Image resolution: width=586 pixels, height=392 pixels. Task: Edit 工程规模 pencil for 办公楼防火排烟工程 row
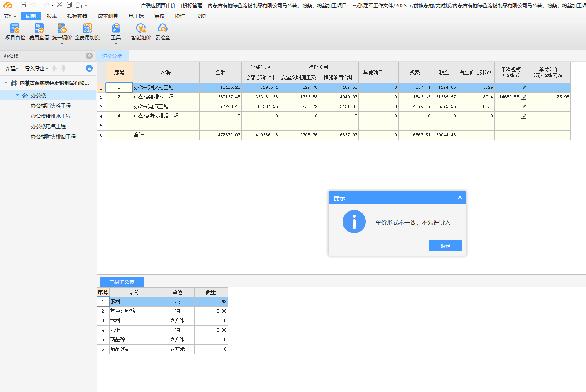tap(524, 116)
